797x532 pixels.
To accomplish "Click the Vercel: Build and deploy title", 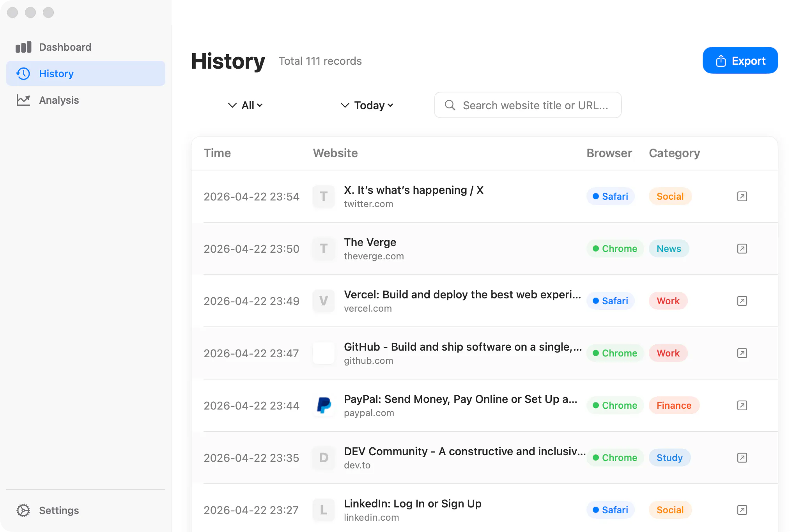I will pos(462,295).
